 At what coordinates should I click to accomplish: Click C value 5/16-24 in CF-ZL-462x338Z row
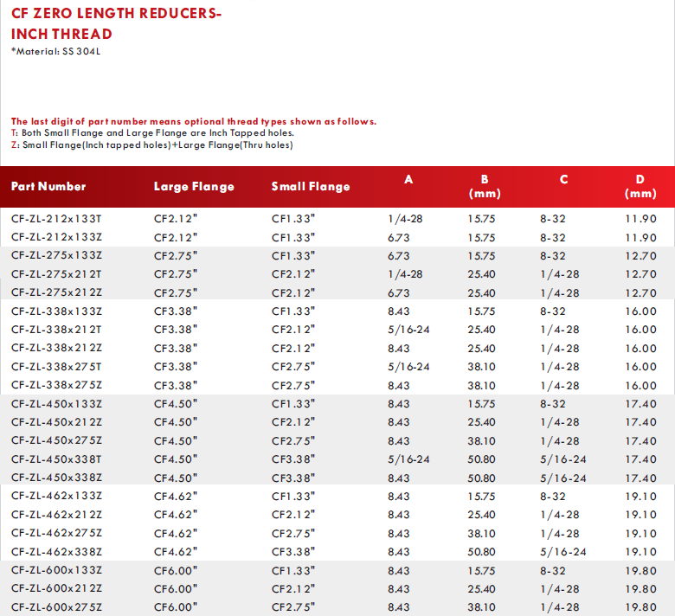pyautogui.click(x=563, y=552)
